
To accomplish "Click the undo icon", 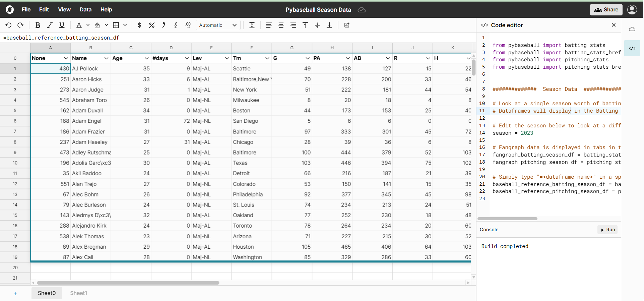I will (x=9, y=25).
